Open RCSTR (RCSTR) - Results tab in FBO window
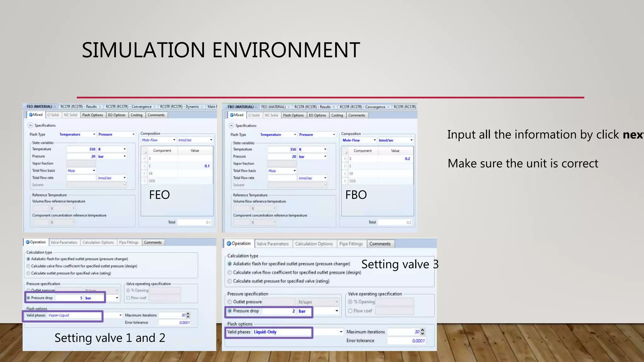This screenshot has height=362, width=644. pos(312,107)
